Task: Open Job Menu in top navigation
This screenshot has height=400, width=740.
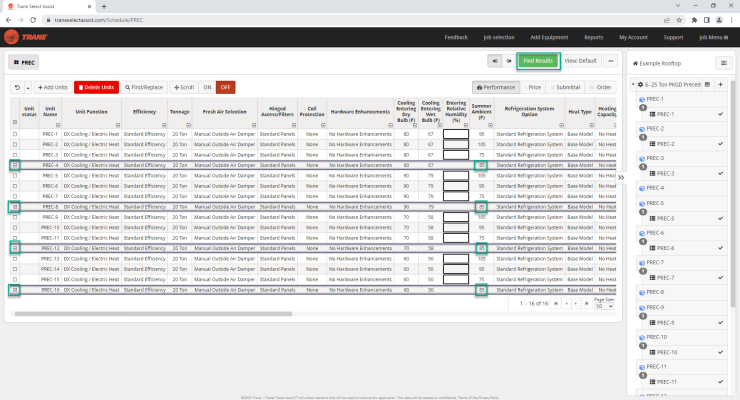Action: point(713,37)
